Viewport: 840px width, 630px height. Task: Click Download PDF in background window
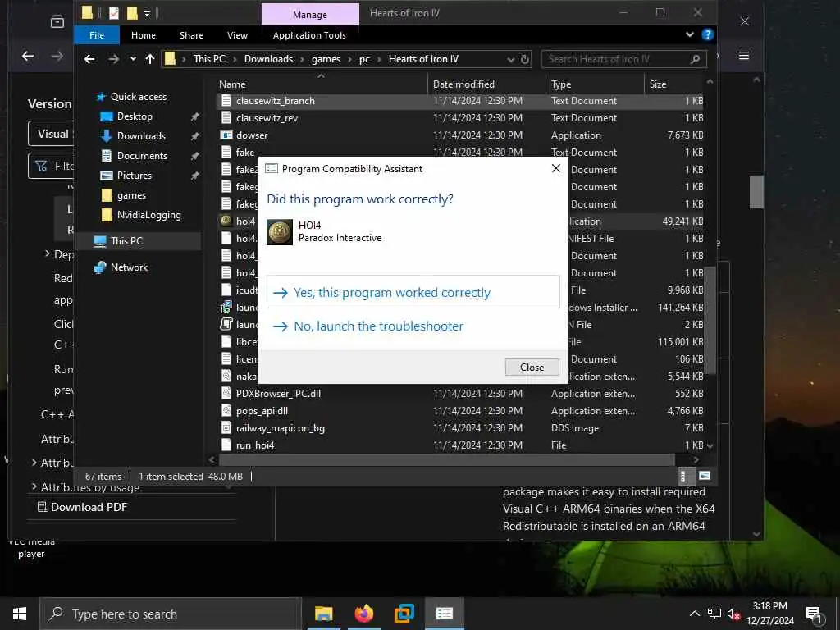point(83,507)
